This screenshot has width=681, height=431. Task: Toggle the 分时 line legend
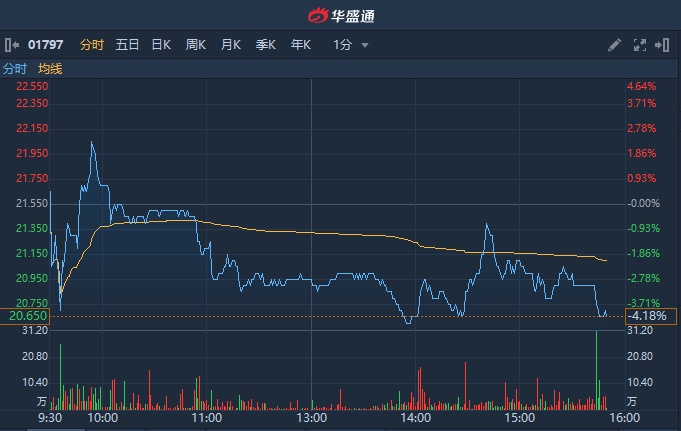click(x=15, y=68)
